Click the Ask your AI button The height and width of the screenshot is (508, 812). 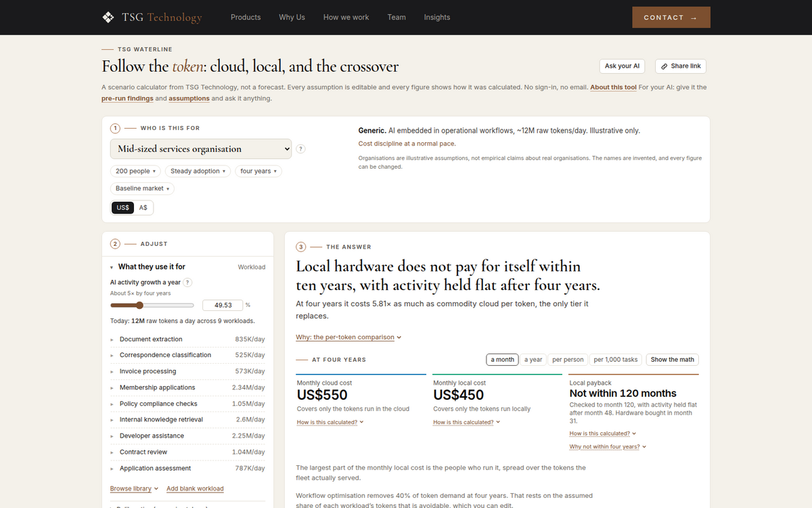tap(622, 66)
